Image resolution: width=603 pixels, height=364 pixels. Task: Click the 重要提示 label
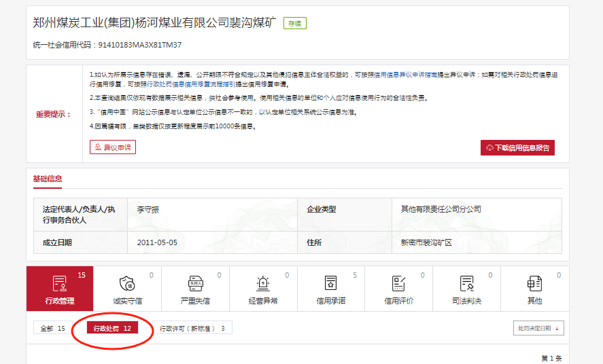(x=54, y=114)
